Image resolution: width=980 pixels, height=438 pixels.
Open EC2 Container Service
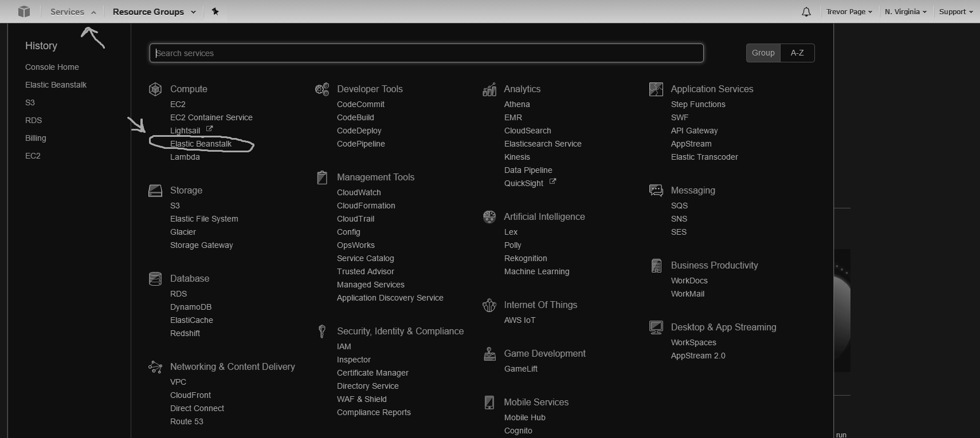coord(211,117)
